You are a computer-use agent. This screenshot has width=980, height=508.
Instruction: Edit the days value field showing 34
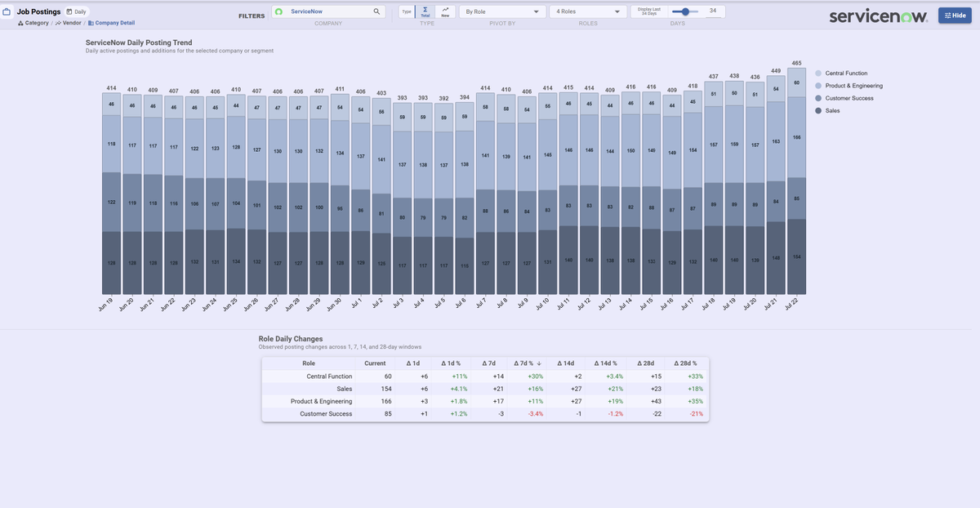(x=713, y=11)
